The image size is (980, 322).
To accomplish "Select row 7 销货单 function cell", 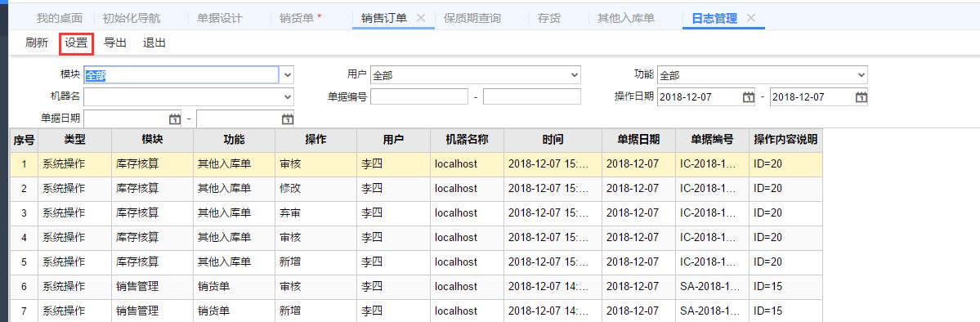I will pos(235,311).
